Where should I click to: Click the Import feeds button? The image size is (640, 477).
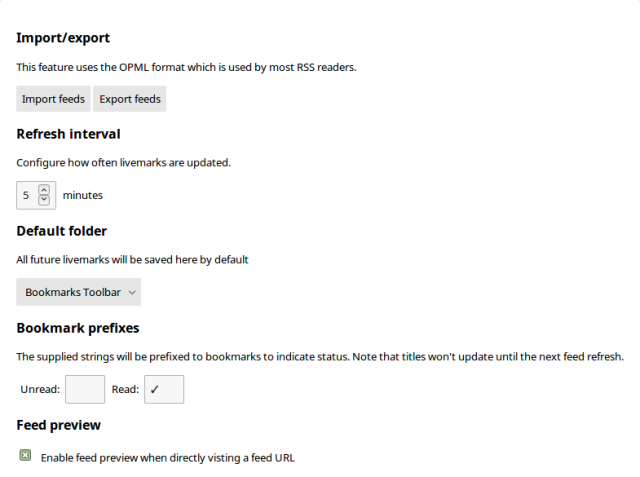(x=53, y=99)
